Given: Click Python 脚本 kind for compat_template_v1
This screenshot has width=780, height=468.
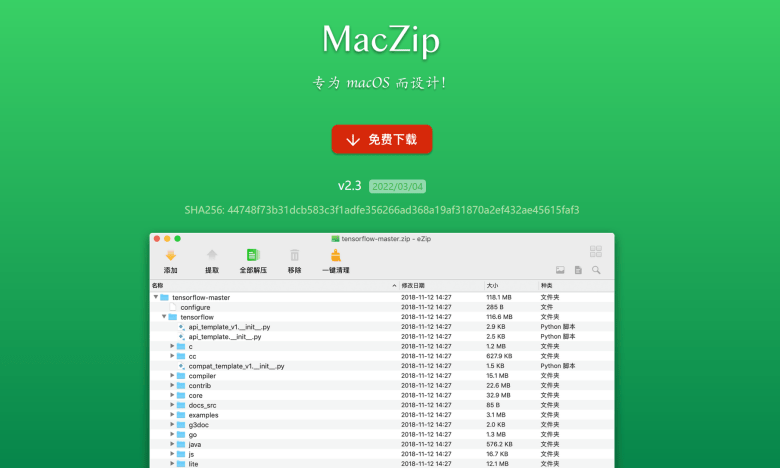Looking at the screenshot, I should pos(558,366).
